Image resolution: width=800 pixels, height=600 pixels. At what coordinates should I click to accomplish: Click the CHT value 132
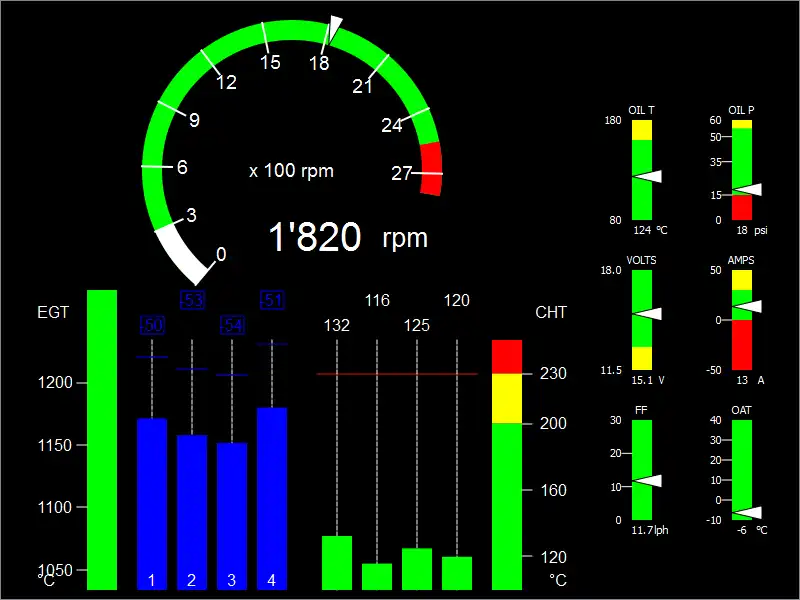click(337, 326)
